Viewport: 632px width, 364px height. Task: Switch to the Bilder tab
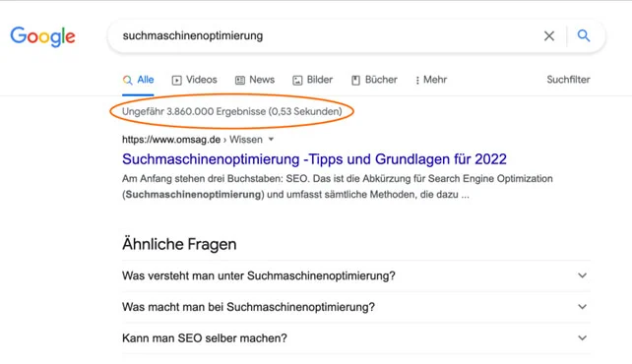click(312, 80)
